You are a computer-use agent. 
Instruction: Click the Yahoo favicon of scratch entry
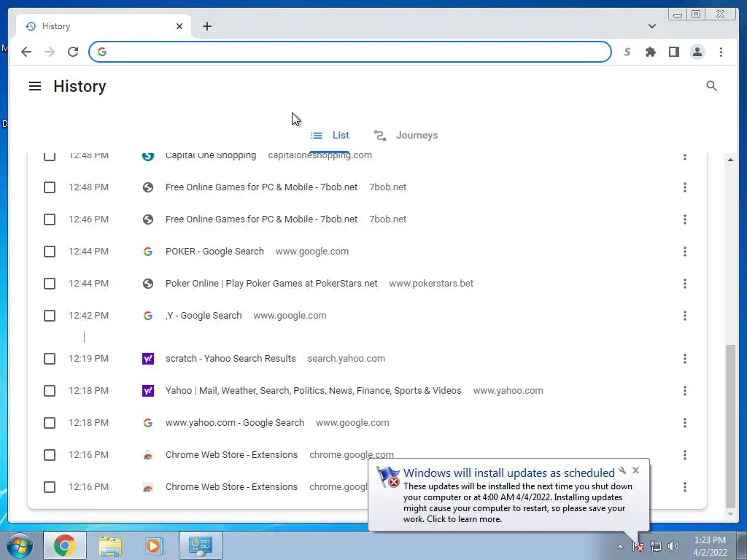[x=148, y=359]
